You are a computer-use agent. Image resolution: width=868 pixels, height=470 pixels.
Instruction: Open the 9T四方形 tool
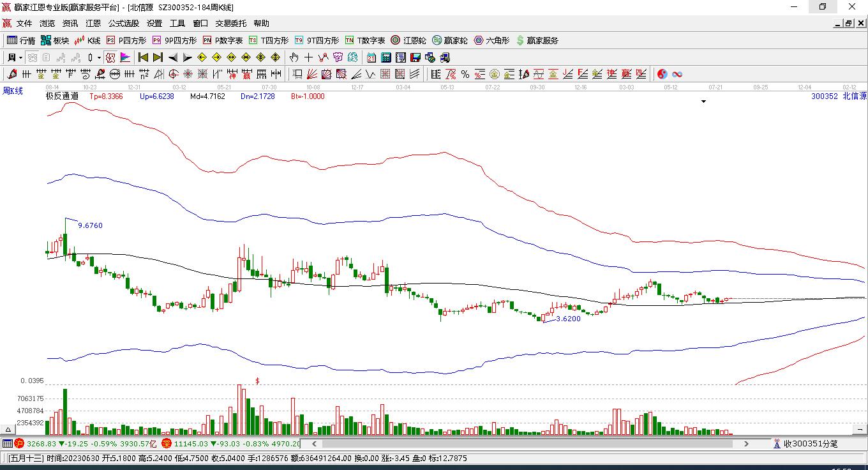point(317,40)
